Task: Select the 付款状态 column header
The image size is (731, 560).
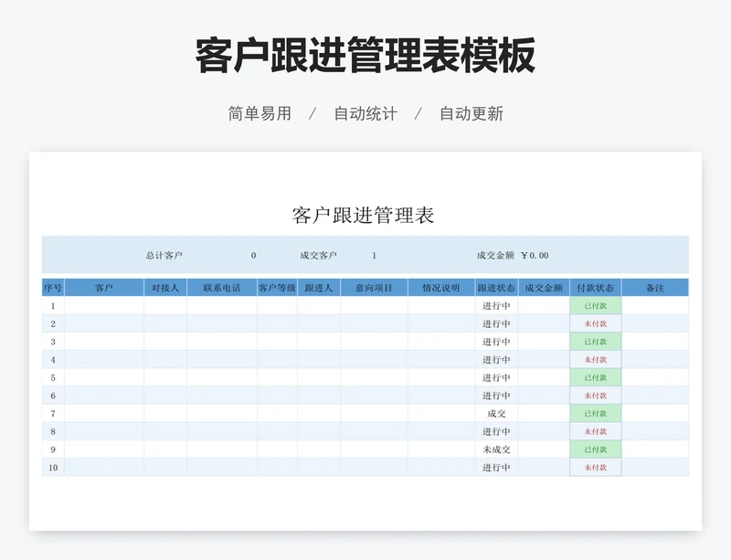Action: 596,288
